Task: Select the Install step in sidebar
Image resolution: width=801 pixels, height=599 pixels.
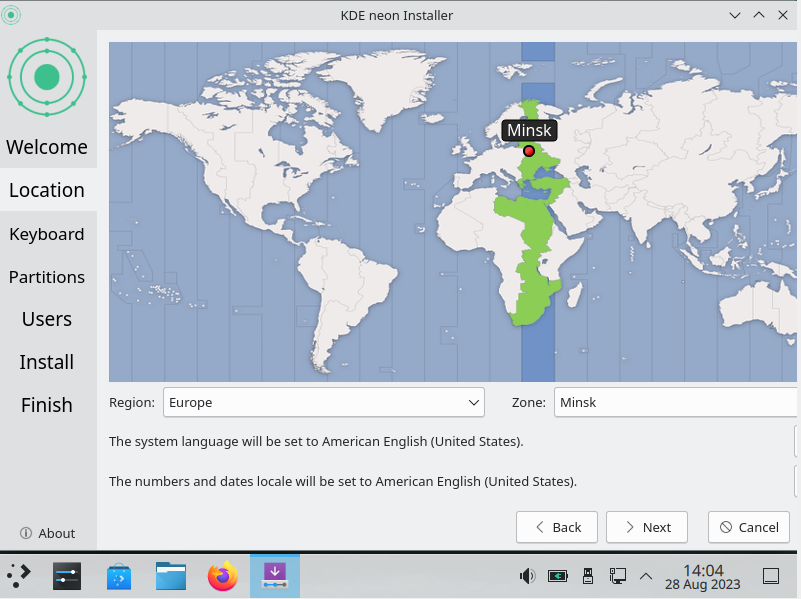Action: 47,362
